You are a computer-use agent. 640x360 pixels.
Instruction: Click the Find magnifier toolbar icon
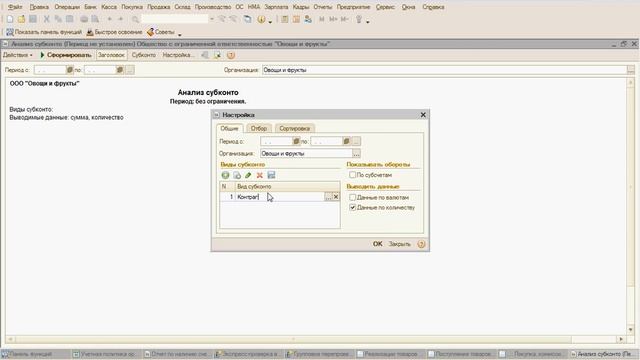click(135, 19)
